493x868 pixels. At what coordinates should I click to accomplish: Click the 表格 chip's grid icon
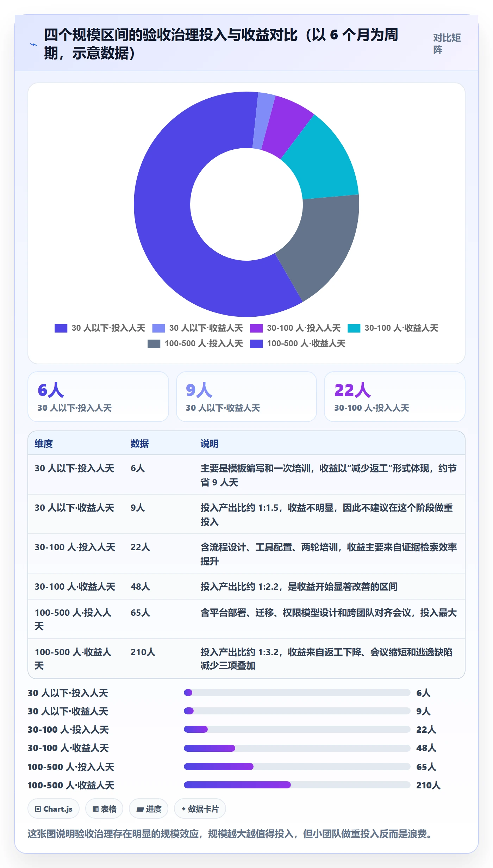click(x=95, y=809)
